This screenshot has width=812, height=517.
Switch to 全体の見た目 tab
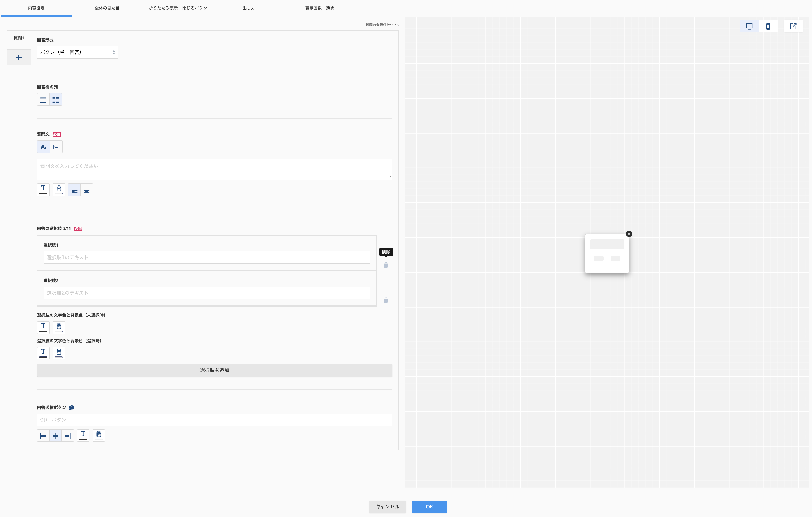point(107,8)
